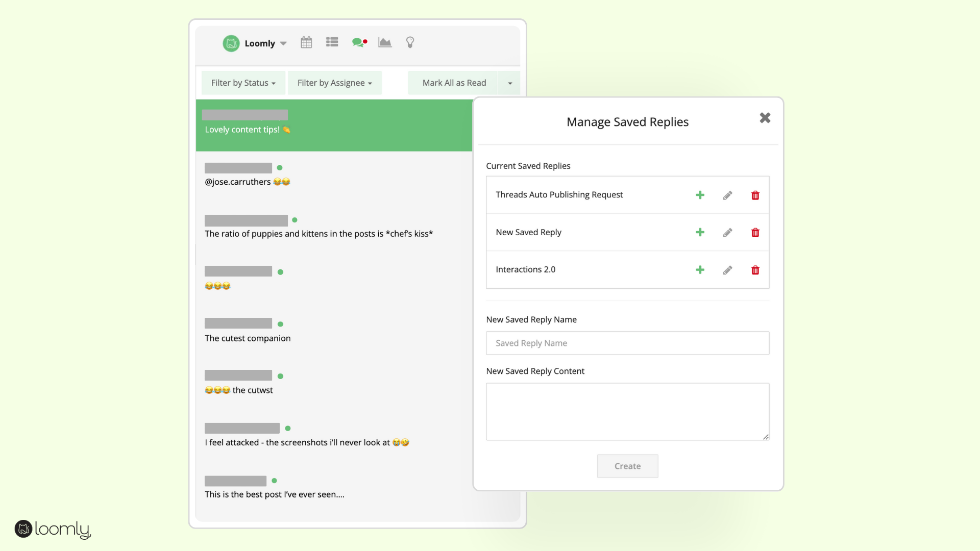Click plus icon for New Saved Reply
The width and height of the screenshot is (980, 551).
700,232
